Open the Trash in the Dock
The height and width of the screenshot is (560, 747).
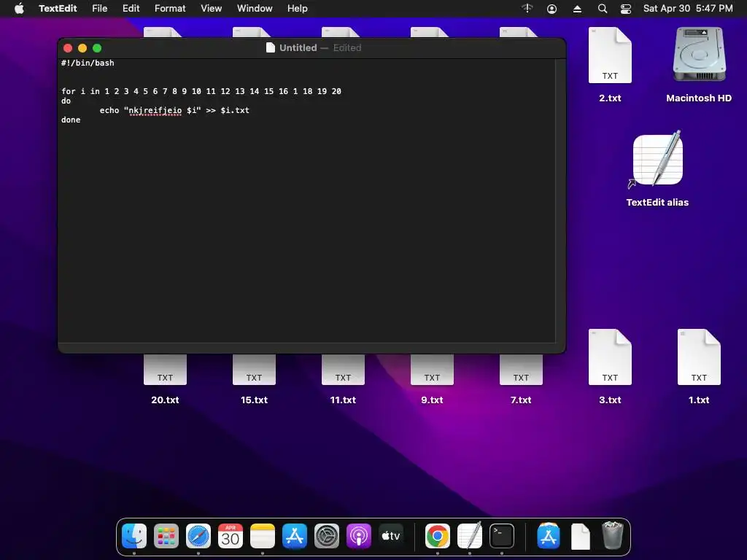coord(613,536)
